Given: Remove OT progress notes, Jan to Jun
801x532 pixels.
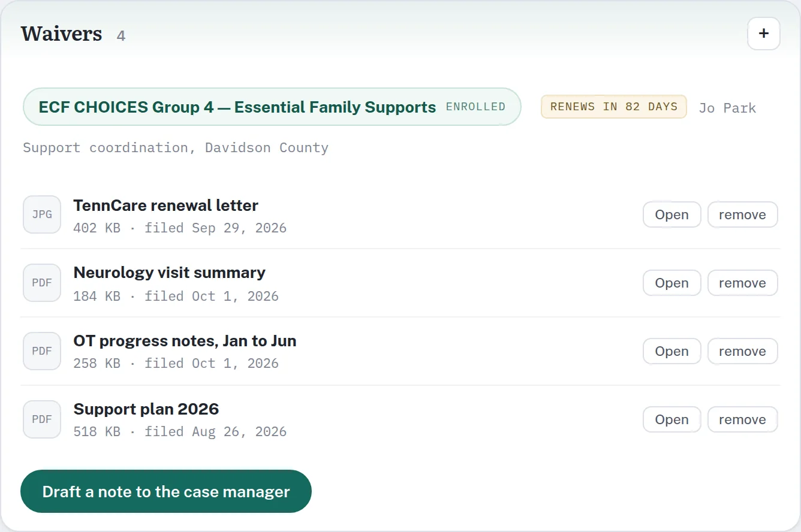Looking at the screenshot, I should (x=742, y=351).
